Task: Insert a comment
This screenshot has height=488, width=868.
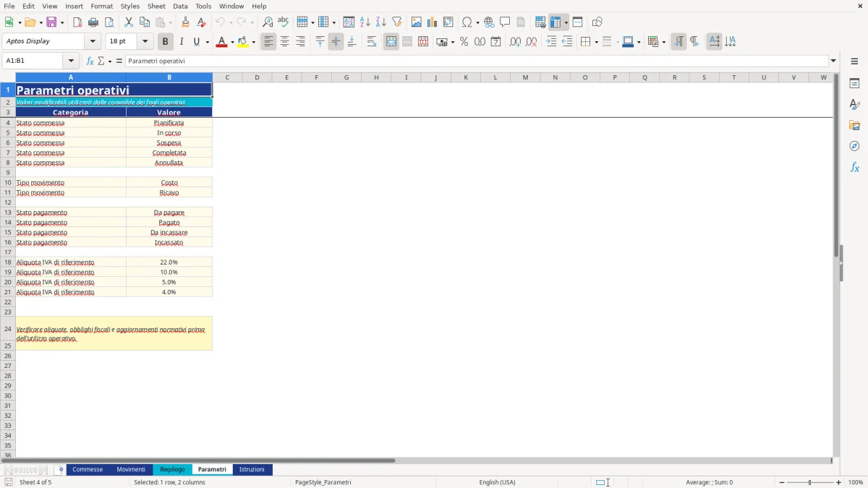Action: (505, 22)
